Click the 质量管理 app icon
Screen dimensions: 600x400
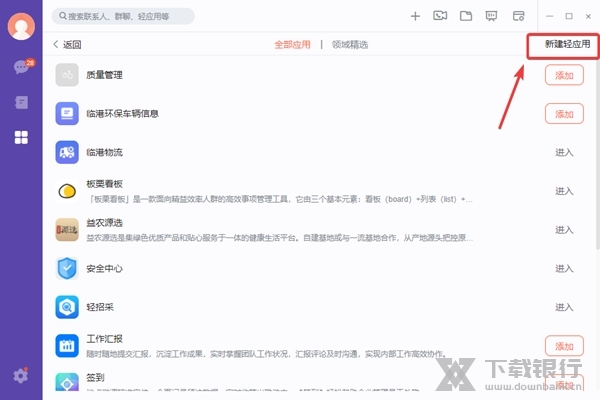pos(67,75)
